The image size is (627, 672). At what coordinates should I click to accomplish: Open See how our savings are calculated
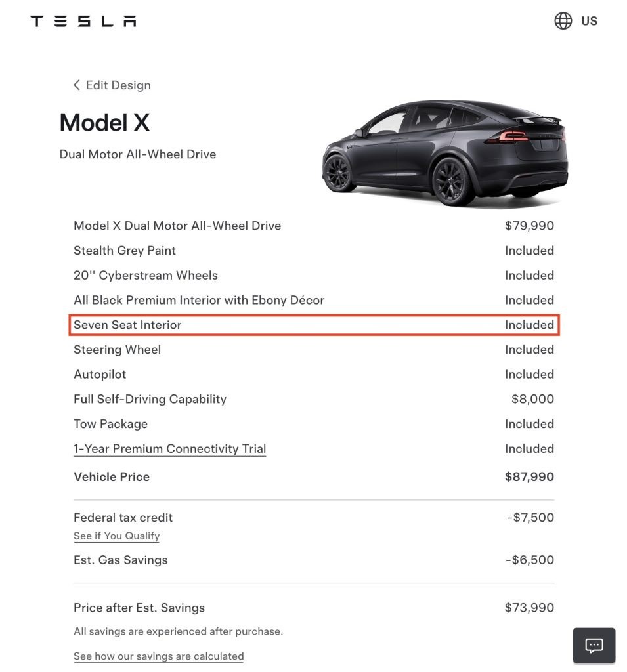coord(158,656)
